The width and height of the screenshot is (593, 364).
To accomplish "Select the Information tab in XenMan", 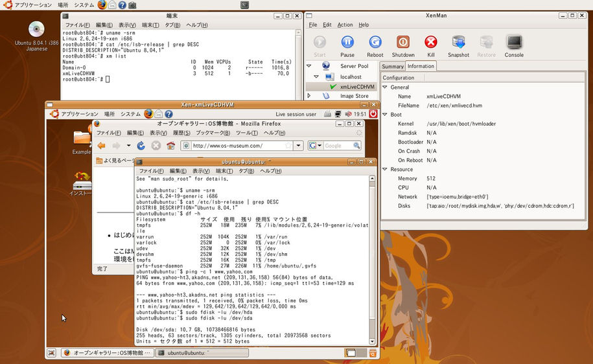I will point(421,66).
